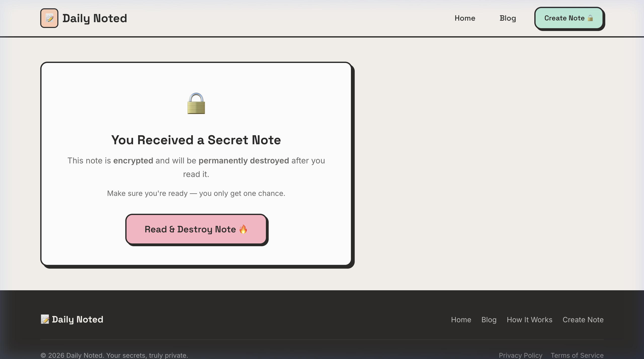Viewport: 644px width, 359px height.
Task: Open Home from the footer navigation
Action: pos(461,319)
